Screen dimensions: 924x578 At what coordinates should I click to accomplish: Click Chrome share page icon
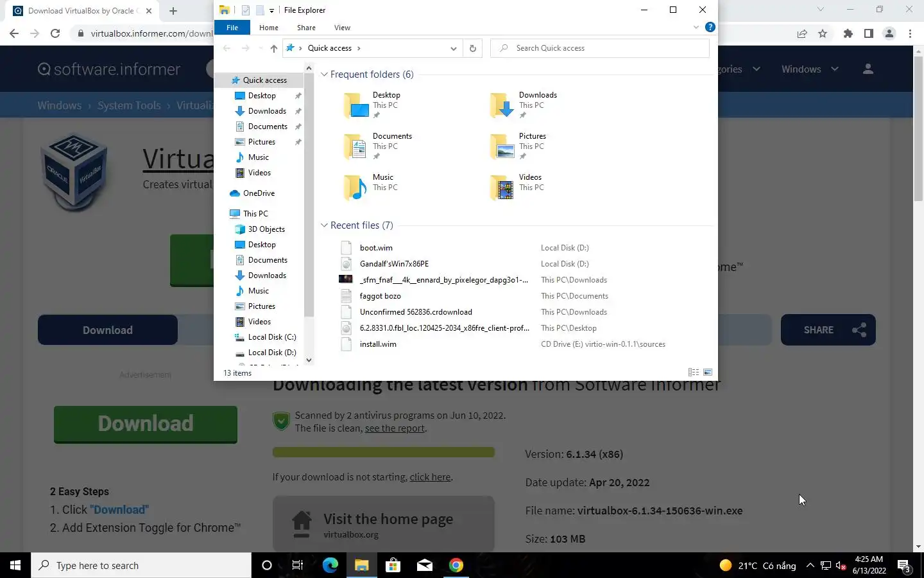tap(802, 33)
